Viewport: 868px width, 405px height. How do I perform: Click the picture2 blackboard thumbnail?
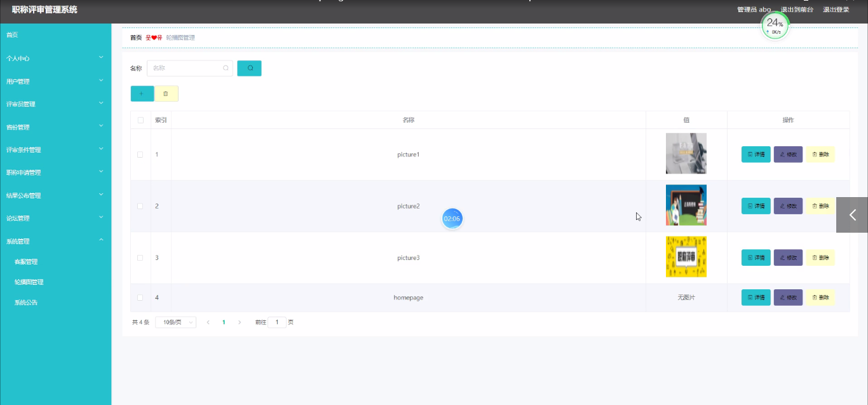point(686,205)
